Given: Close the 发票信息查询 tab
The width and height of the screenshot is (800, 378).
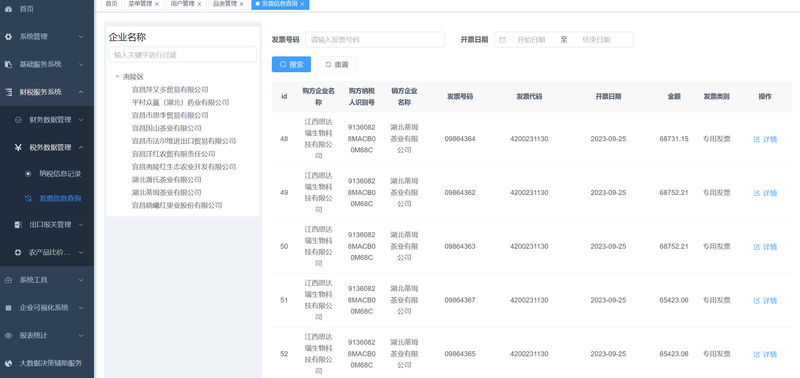Looking at the screenshot, I should tap(302, 4).
